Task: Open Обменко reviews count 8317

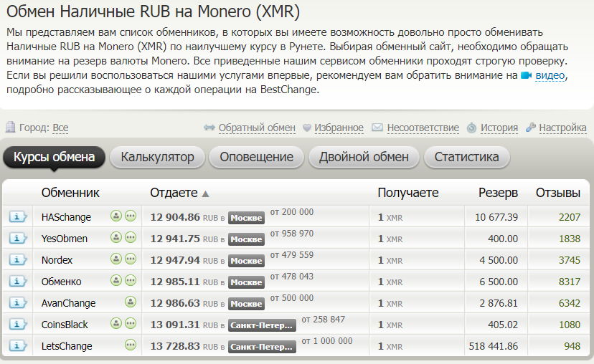Action: point(570,282)
